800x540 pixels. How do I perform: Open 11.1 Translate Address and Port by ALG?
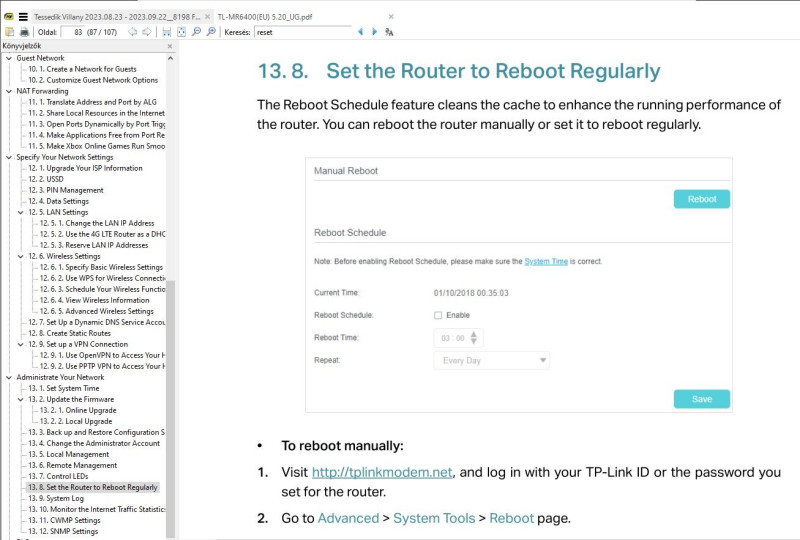(92, 102)
